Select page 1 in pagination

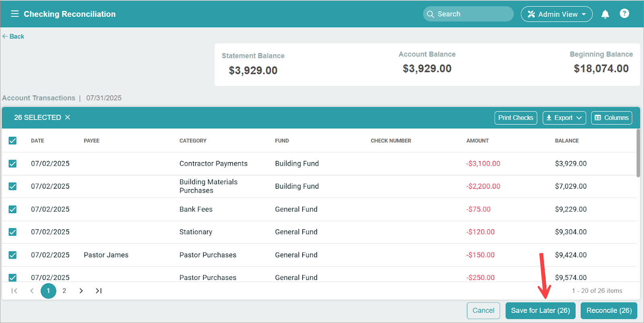pyautogui.click(x=48, y=291)
